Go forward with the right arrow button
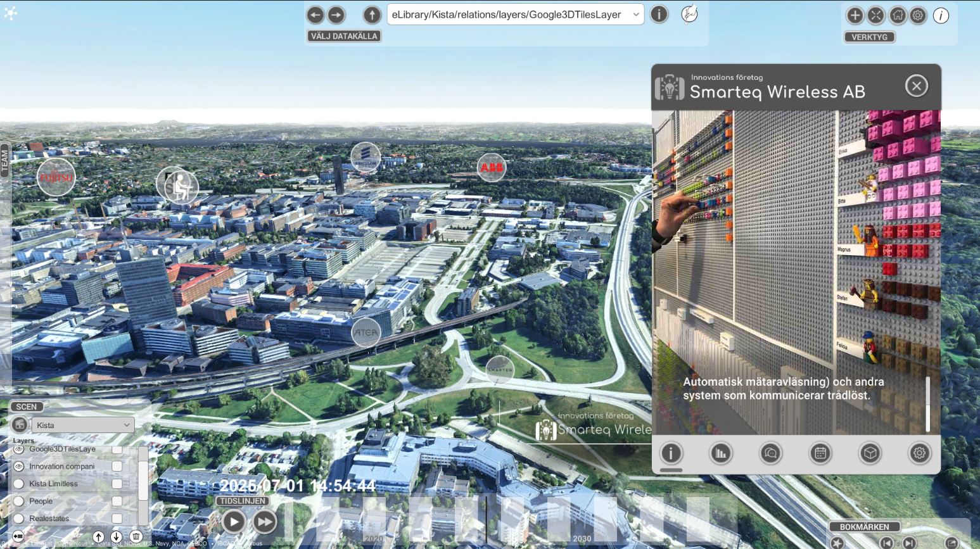Screen dimensions: 980x549 pyautogui.click(x=336, y=15)
